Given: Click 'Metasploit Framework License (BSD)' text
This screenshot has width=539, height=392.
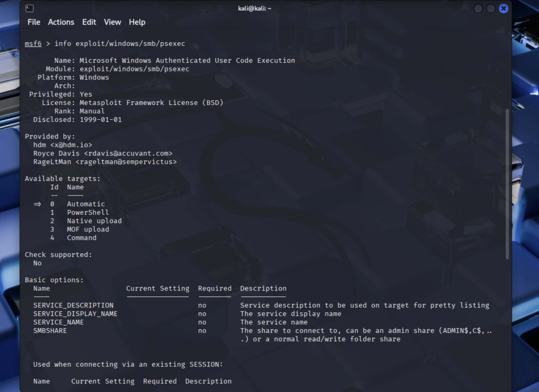Looking at the screenshot, I should click(x=151, y=103).
